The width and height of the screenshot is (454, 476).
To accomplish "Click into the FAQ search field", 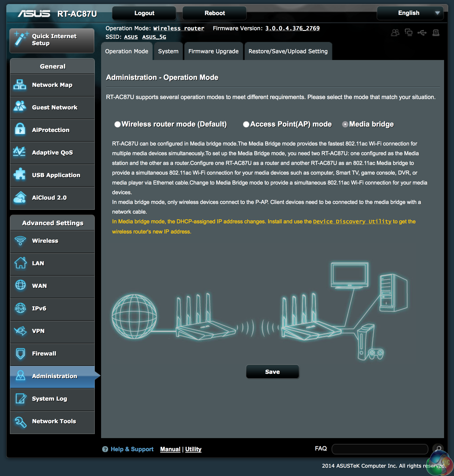I will point(379,449).
